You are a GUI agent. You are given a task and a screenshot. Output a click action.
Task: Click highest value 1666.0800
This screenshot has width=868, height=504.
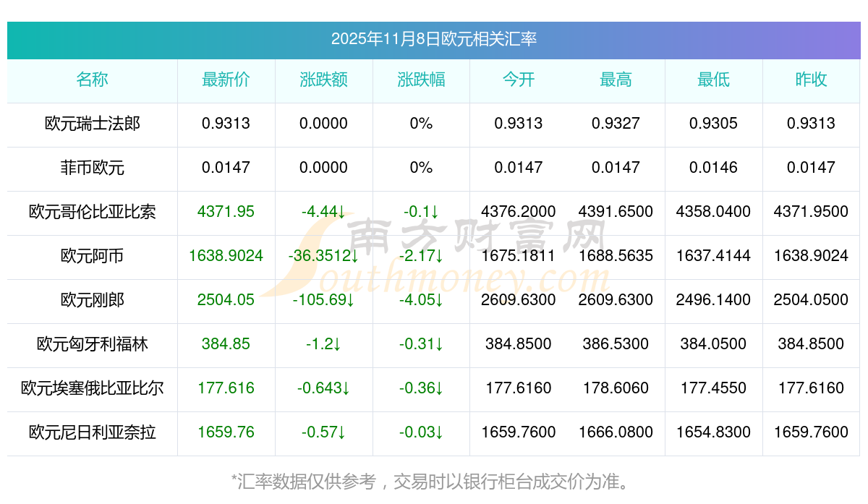tap(616, 432)
